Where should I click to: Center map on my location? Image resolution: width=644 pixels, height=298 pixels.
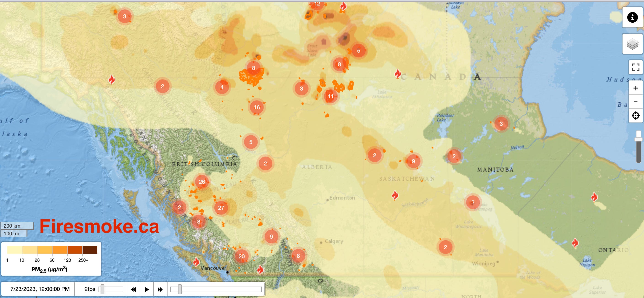635,115
